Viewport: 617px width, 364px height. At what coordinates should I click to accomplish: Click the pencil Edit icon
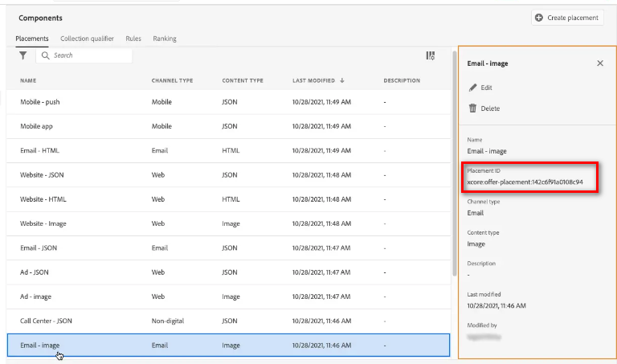472,88
